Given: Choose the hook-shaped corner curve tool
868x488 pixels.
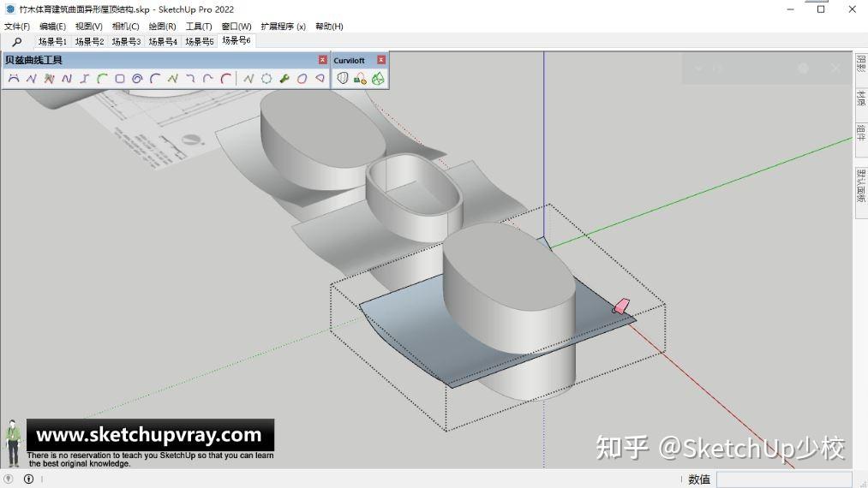Looking at the screenshot, I should [x=190, y=79].
